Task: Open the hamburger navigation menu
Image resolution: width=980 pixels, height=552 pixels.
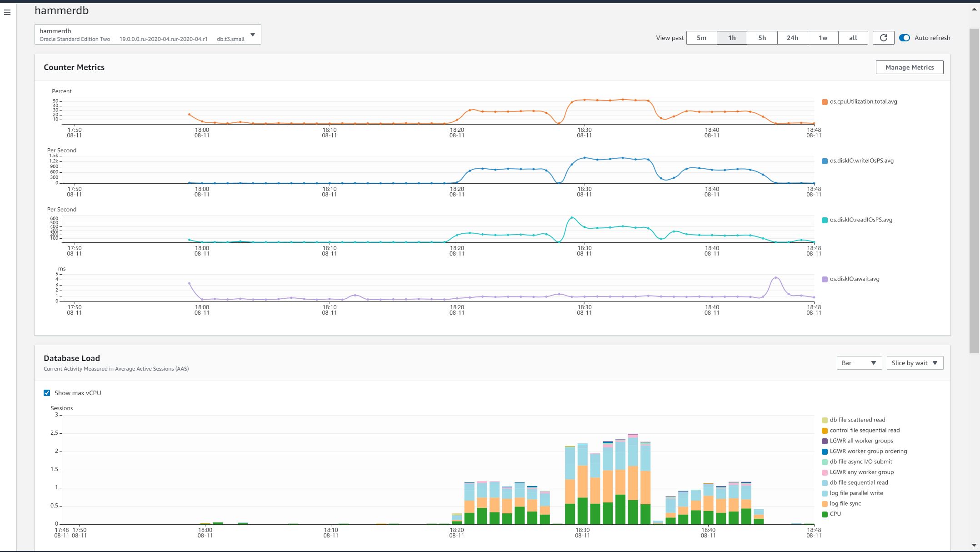Action: pos(7,12)
